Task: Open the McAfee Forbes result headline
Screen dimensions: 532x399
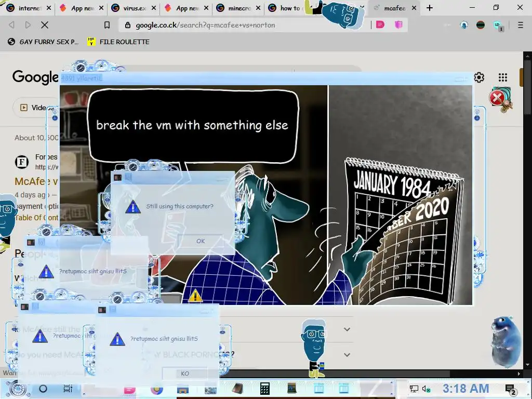Action: coord(36,181)
